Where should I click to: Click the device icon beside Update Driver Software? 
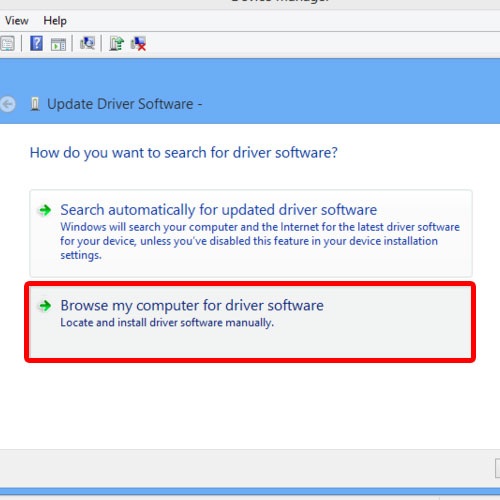(35, 104)
